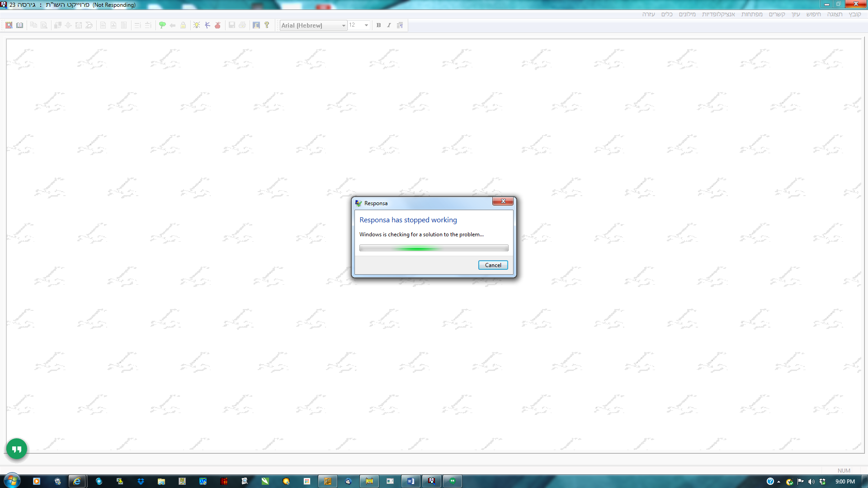
Task: Click the padlock toolbar icon
Action: point(183,25)
